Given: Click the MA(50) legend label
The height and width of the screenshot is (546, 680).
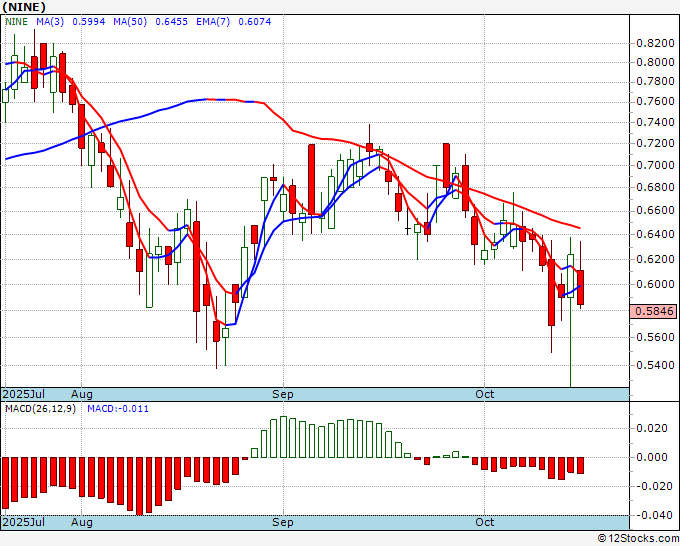Looking at the screenshot, I should click(x=130, y=22).
